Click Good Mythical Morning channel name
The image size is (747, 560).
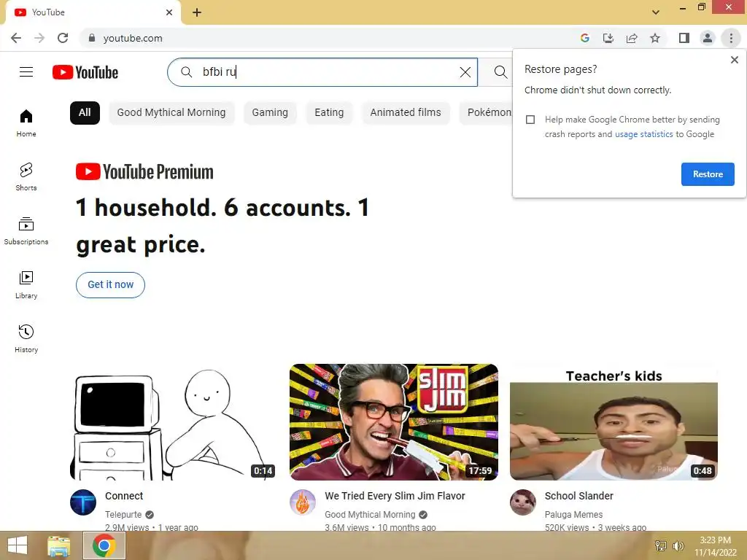[x=370, y=515]
